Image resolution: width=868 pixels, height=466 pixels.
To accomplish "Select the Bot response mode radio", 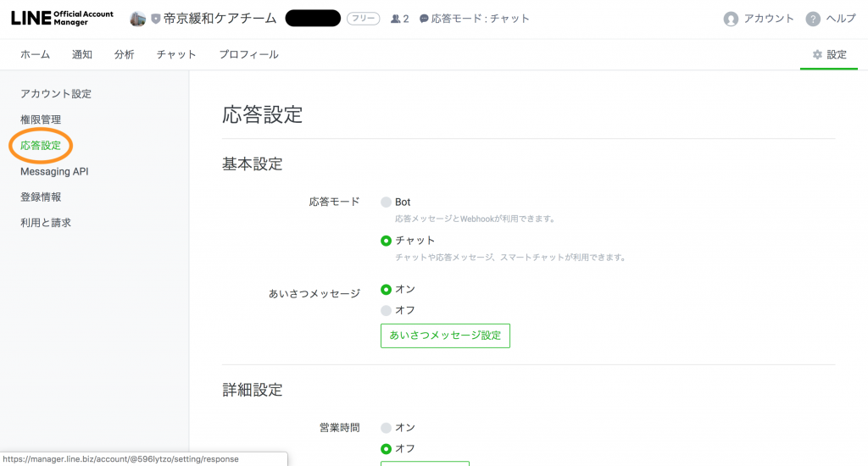I will pos(387,202).
